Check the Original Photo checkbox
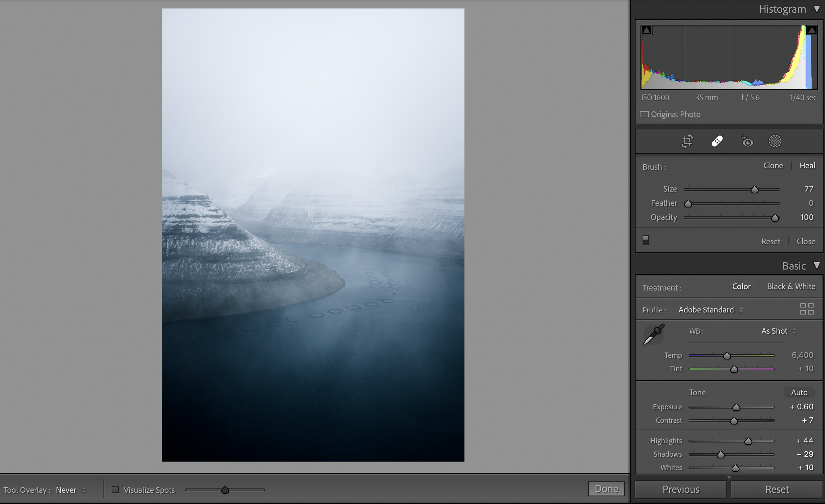Image resolution: width=825 pixels, height=504 pixels. (644, 114)
